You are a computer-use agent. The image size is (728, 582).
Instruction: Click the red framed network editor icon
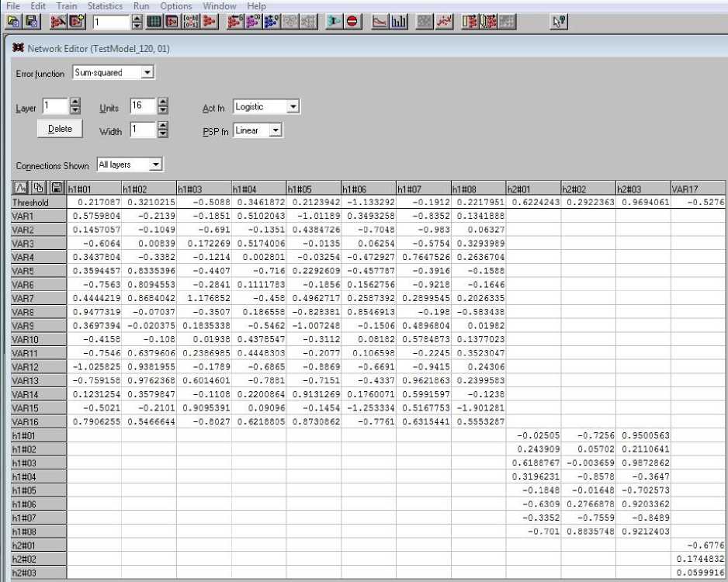pyautogui.click(x=172, y=22)
